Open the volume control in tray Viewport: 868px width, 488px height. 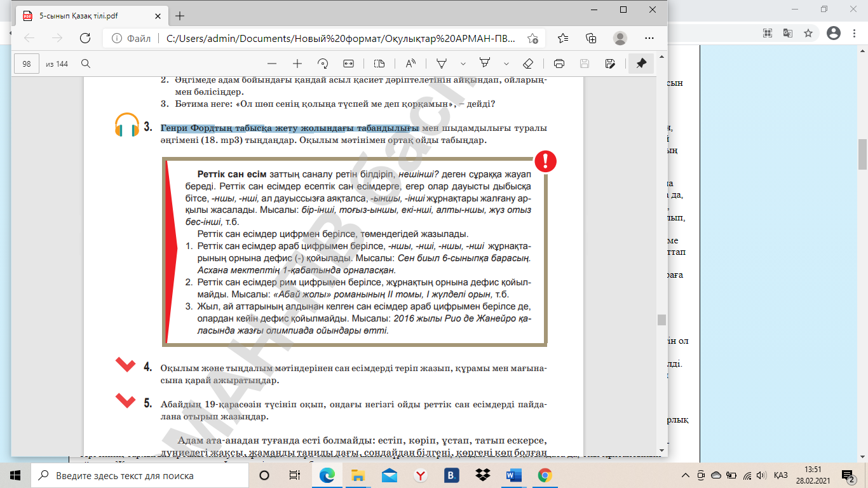(x=761, y=475)
